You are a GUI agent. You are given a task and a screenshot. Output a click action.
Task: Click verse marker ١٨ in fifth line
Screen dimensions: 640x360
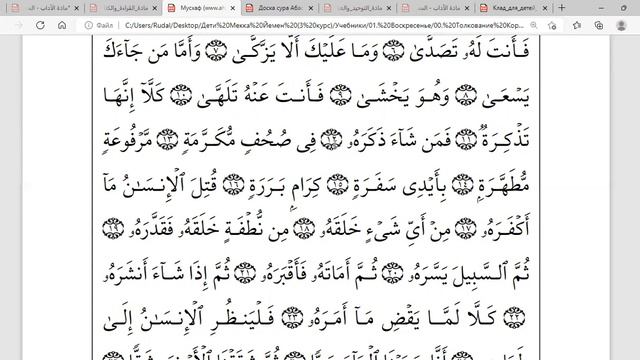(x=304, y=229)
